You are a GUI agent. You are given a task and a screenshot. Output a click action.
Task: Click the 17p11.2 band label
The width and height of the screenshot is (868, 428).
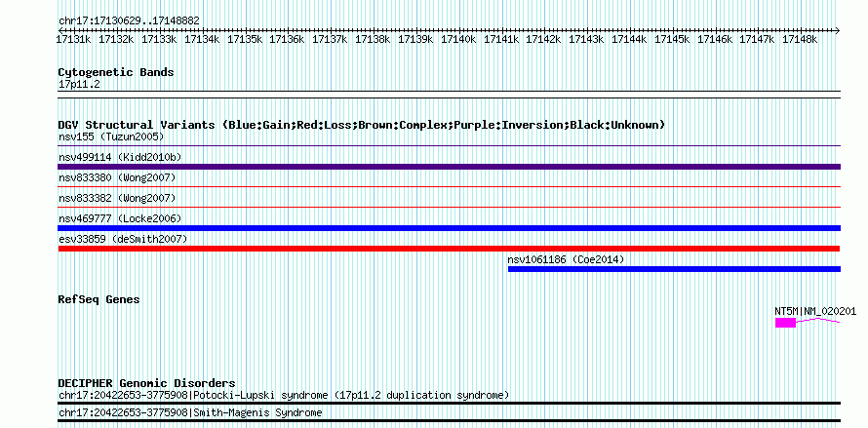(x=79, y=84)
